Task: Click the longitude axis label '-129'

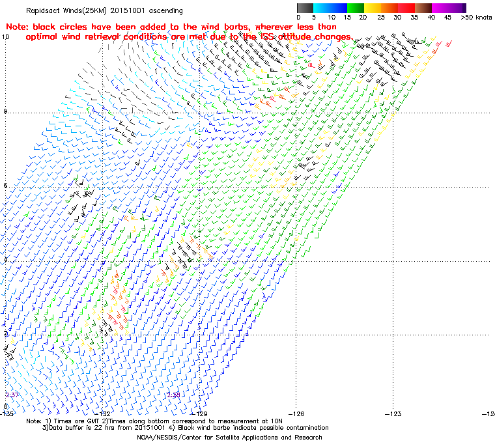Action: [x=199, y=413]
